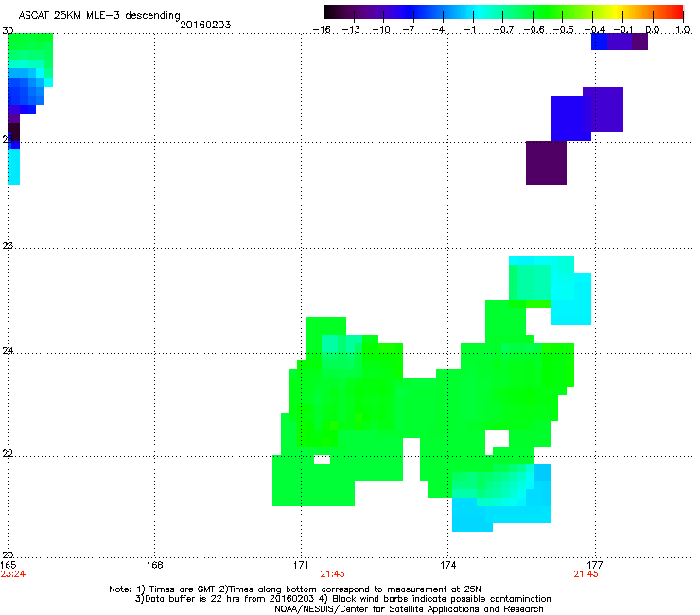The image size is (700, 615).
Task: Click the -4 color scale label
Action: pyautogui.click(x=439, y=30)
